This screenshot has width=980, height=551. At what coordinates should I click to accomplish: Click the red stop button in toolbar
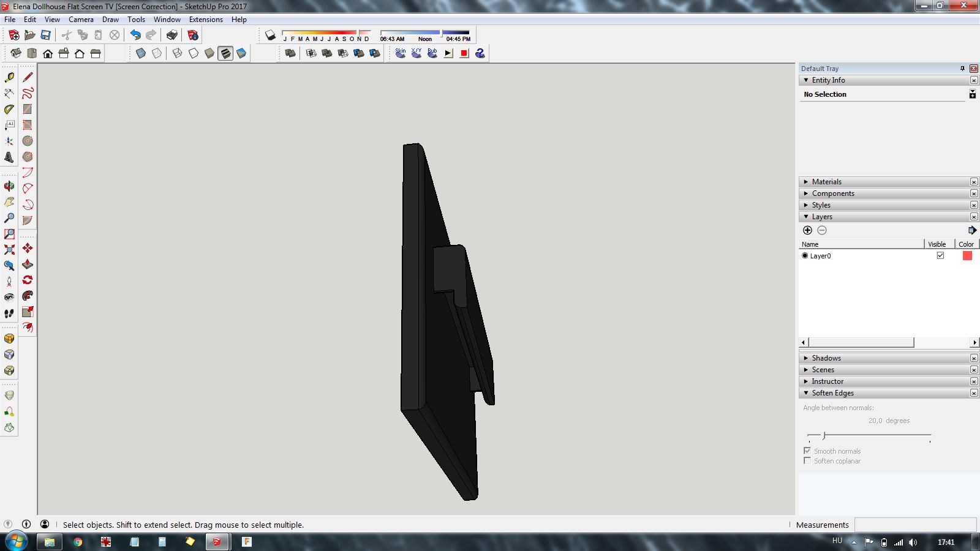(x=464, y=53)
